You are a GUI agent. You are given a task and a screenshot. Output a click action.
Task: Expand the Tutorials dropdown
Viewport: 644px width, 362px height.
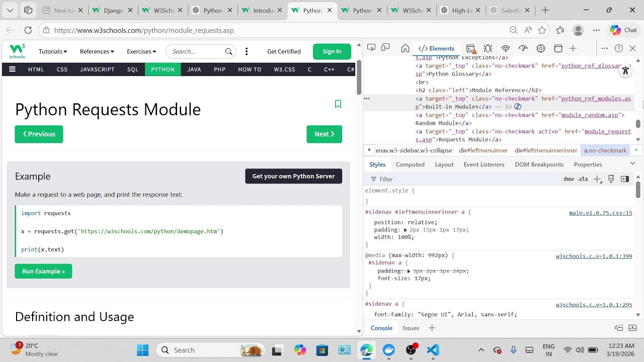click(x=53, y=51)
